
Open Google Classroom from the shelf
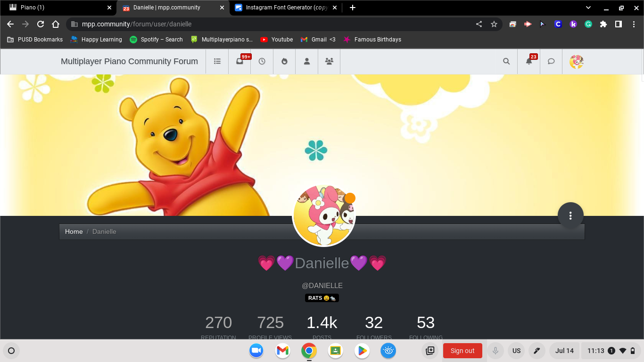point(335,351)
